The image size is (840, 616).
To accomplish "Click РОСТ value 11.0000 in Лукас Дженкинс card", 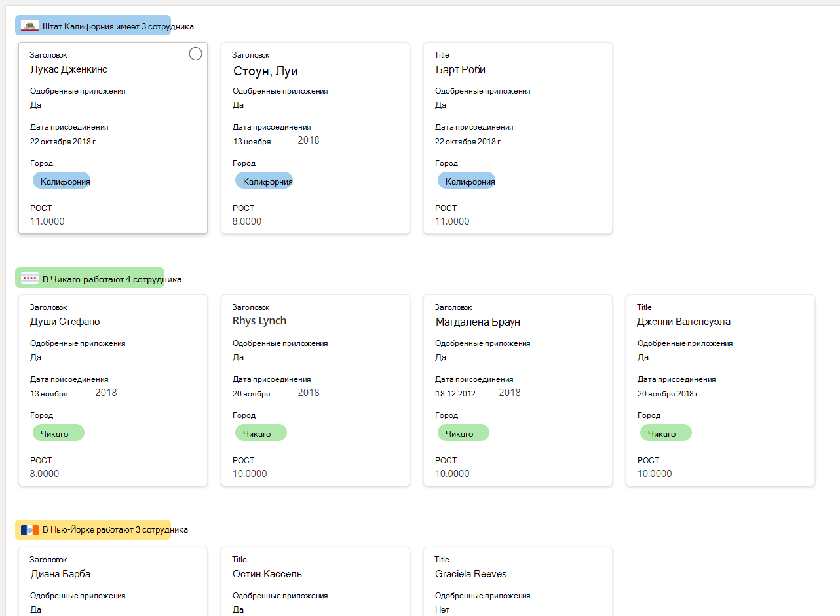I will 47,221.
